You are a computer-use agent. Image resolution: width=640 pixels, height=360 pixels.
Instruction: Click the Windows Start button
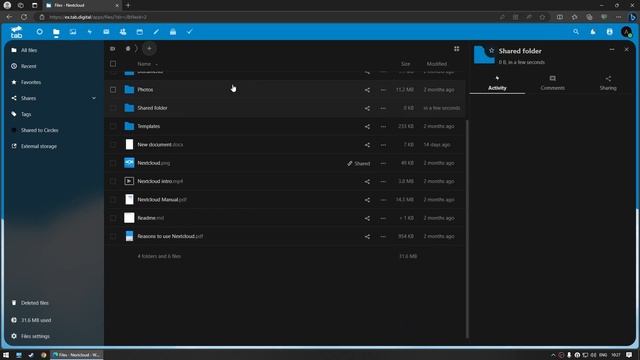(6, 355)
